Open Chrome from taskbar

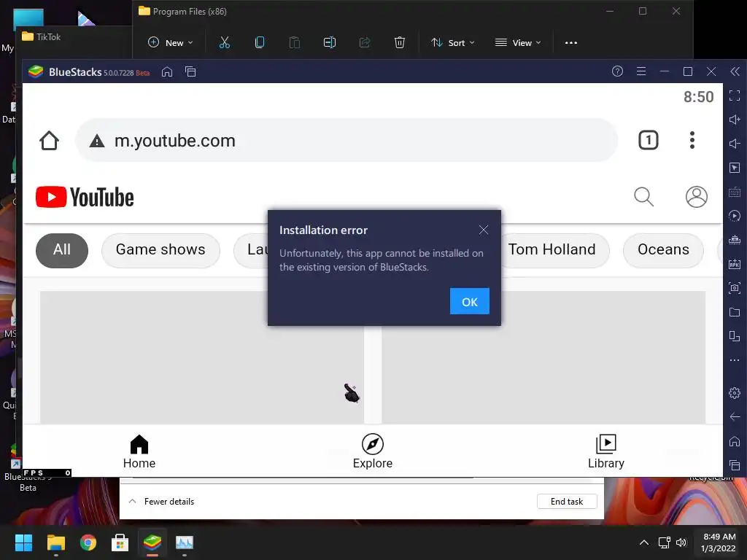click(88, 542)
